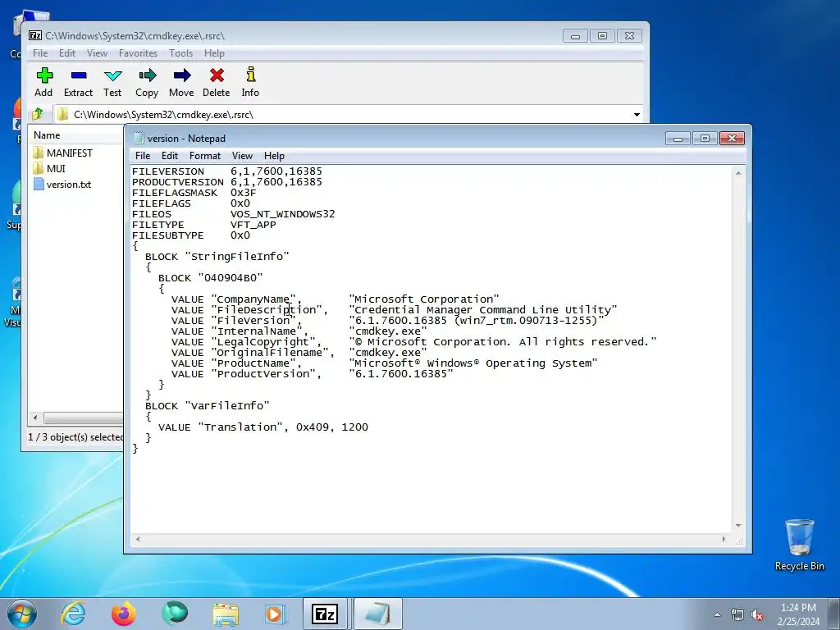Launch Internet Explorer from the taskbar
Image resolution: width=840 pixels, height=630 pixels.
click(x=73, y=614)
